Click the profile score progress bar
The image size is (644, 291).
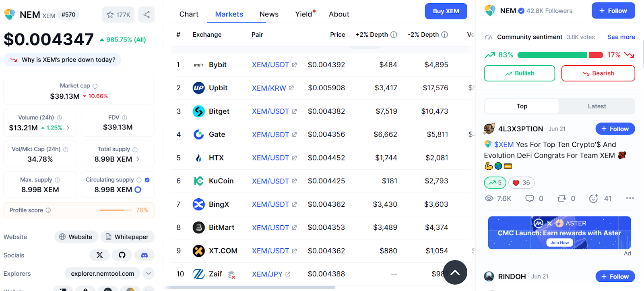[116, 210]
